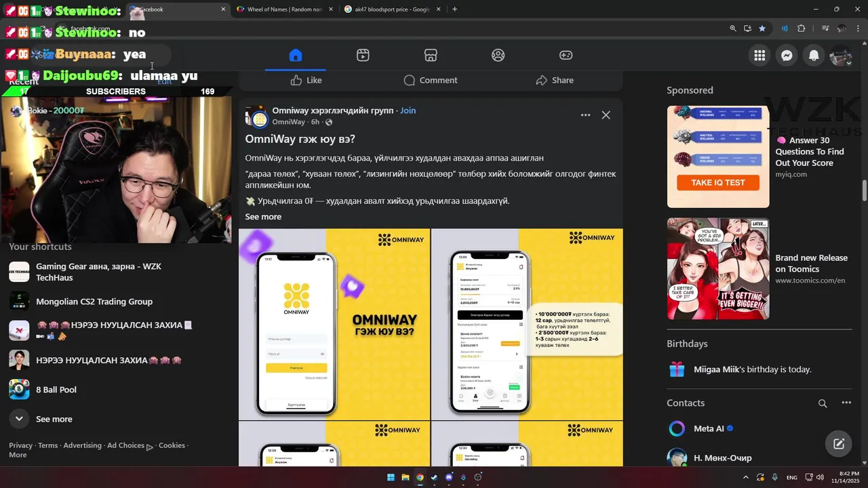Hide the OmniWay post with X
The height and width of the screenshot is (488, 868).
[606, 115]
